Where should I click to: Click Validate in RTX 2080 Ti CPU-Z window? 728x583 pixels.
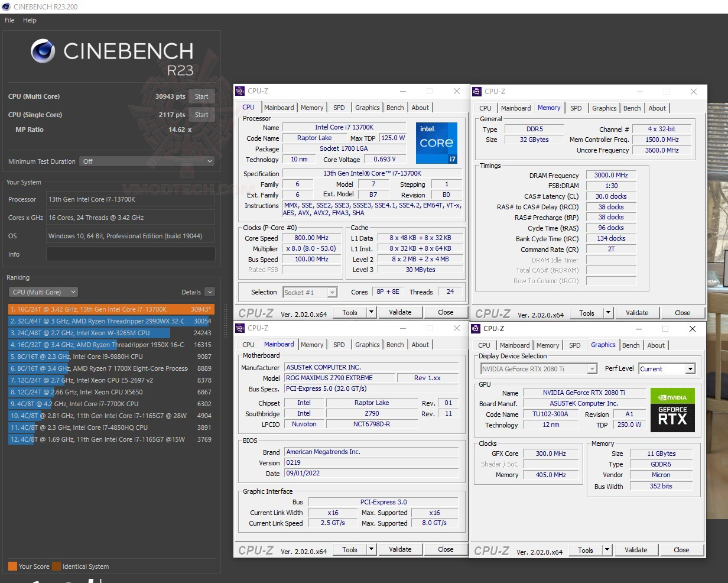click(x=636, y=550)
